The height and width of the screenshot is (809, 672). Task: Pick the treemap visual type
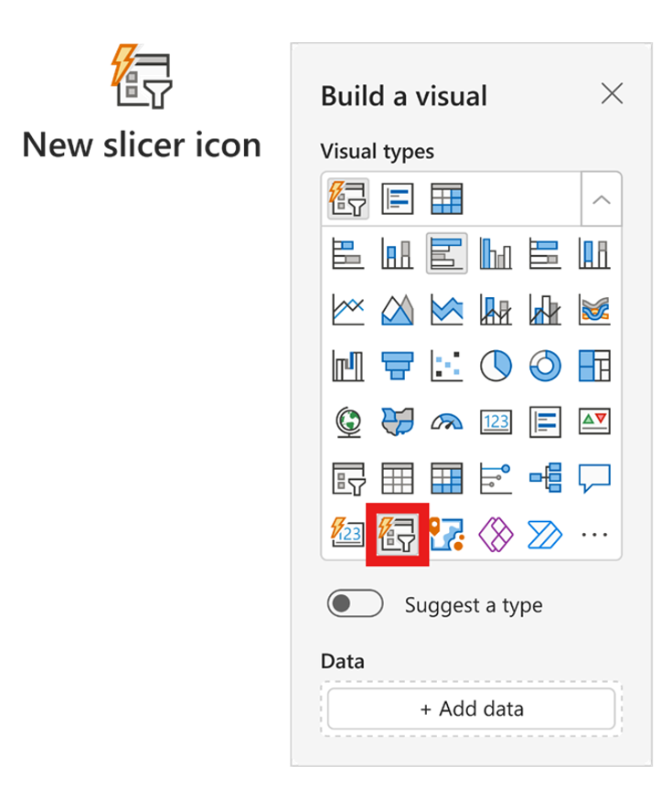[x=594, y=366]
